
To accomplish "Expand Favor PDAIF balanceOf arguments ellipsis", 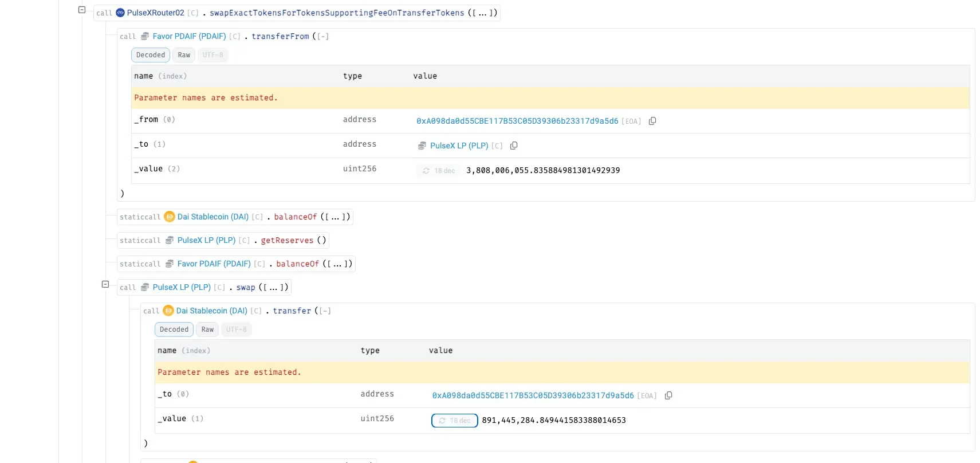I will click(x=337, y=264).
